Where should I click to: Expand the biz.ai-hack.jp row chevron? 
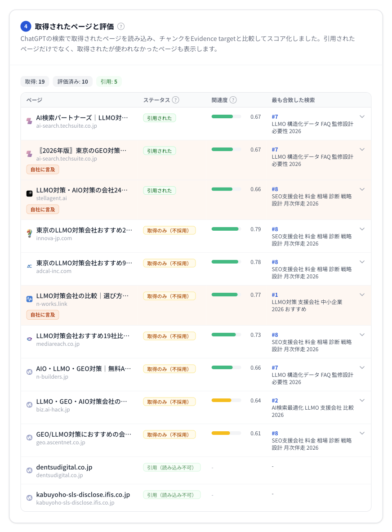(x=362, y=401)
